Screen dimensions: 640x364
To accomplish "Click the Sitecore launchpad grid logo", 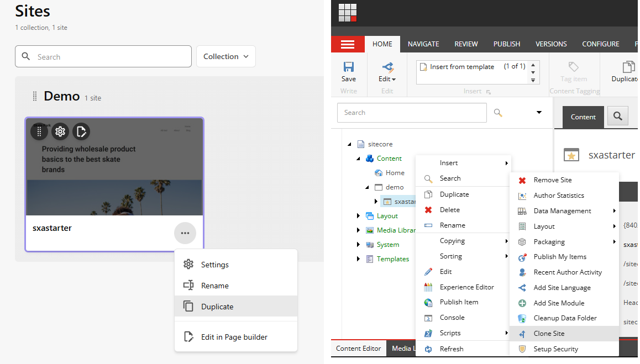I will pos(348,12).
